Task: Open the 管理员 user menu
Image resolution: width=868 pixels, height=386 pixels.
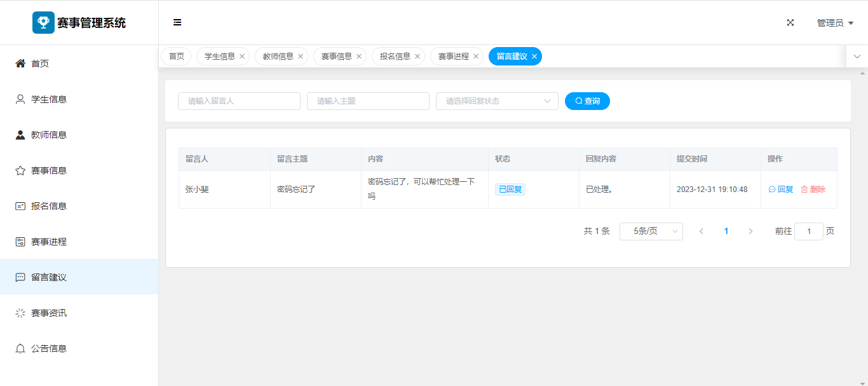Action: pyautogui.click(x=834, y=23)
